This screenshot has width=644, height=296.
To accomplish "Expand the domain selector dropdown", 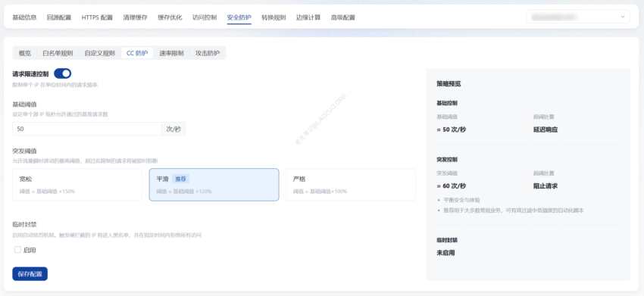I will point(578,17).
